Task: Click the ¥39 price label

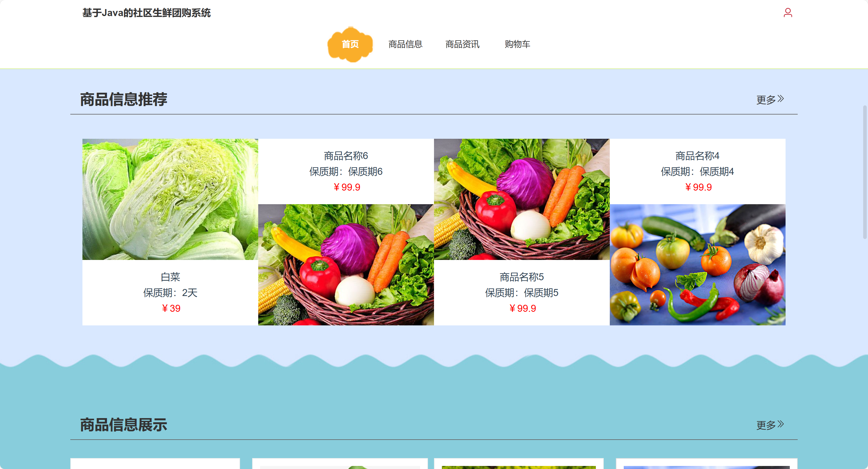Action: [x=171, y=308]
